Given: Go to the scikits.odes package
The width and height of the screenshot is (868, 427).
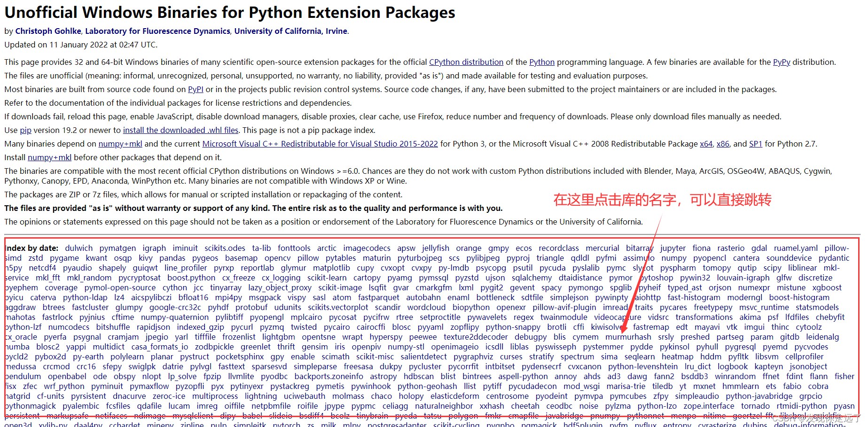Looking at the screenshot, I should tap(225, 248).
